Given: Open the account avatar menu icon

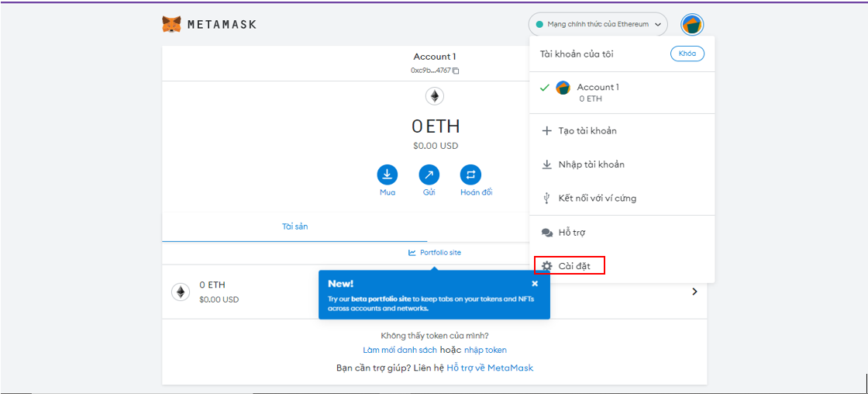Looking at the screenshot, I should click(x=692, y=24).
